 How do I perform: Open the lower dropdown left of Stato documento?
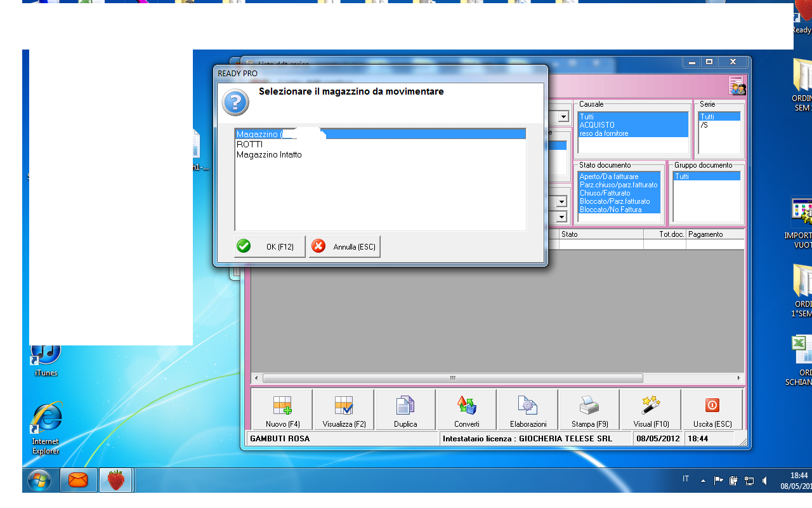[x=561, y=217]
